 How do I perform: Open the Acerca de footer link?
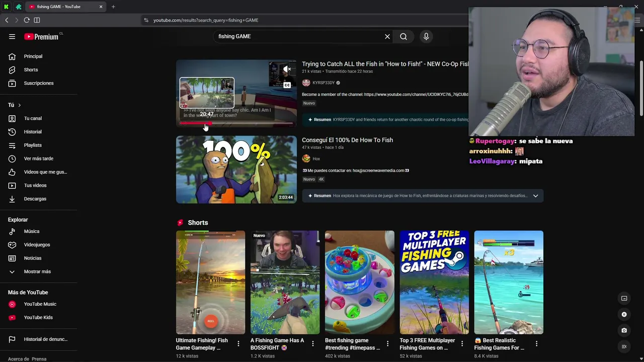pos(18,359)
